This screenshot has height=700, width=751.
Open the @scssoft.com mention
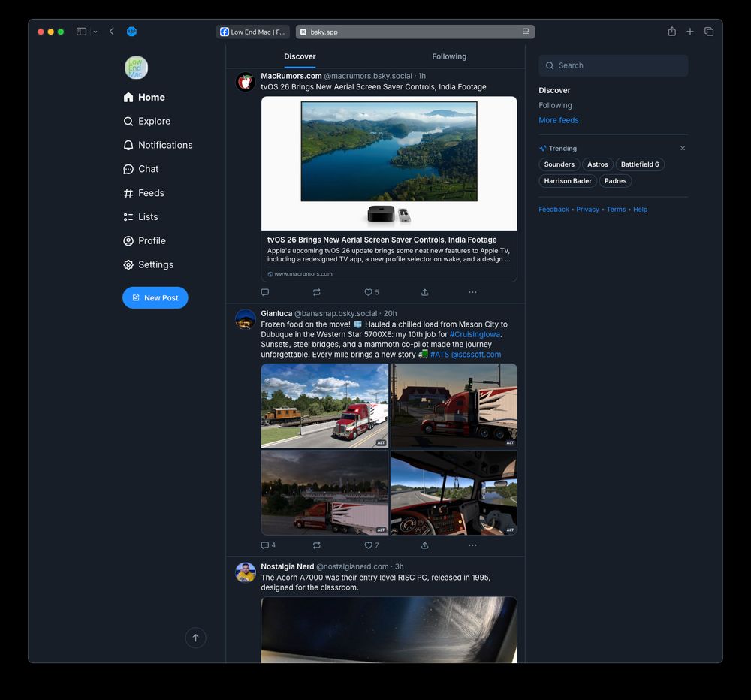click(476, 355)
